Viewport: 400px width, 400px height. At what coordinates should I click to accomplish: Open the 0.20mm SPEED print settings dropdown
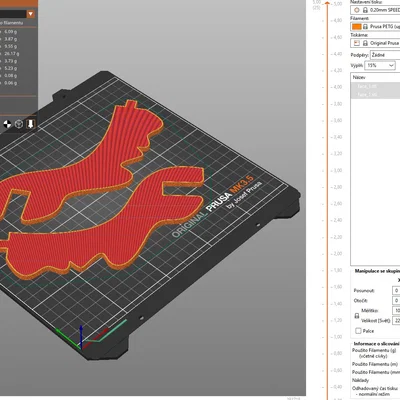tap(376, 10)
